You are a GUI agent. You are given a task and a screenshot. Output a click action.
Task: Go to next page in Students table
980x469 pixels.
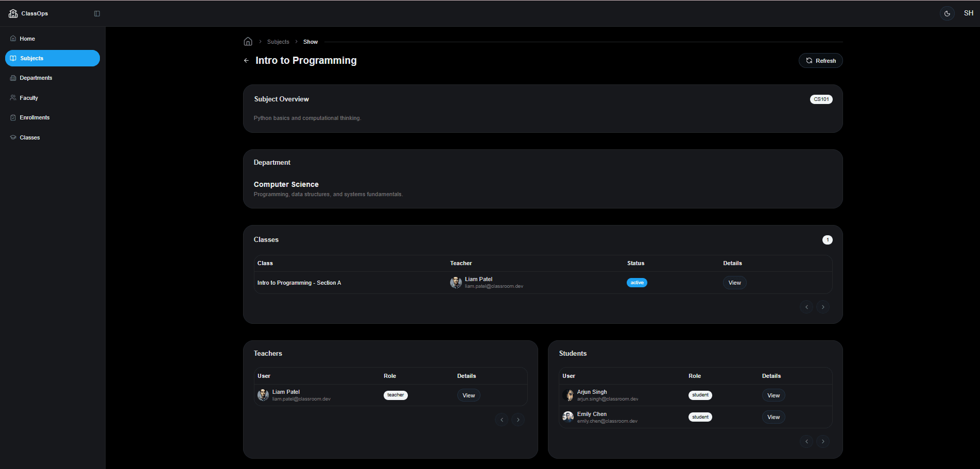pyautogui.click(x=823, y=441)
